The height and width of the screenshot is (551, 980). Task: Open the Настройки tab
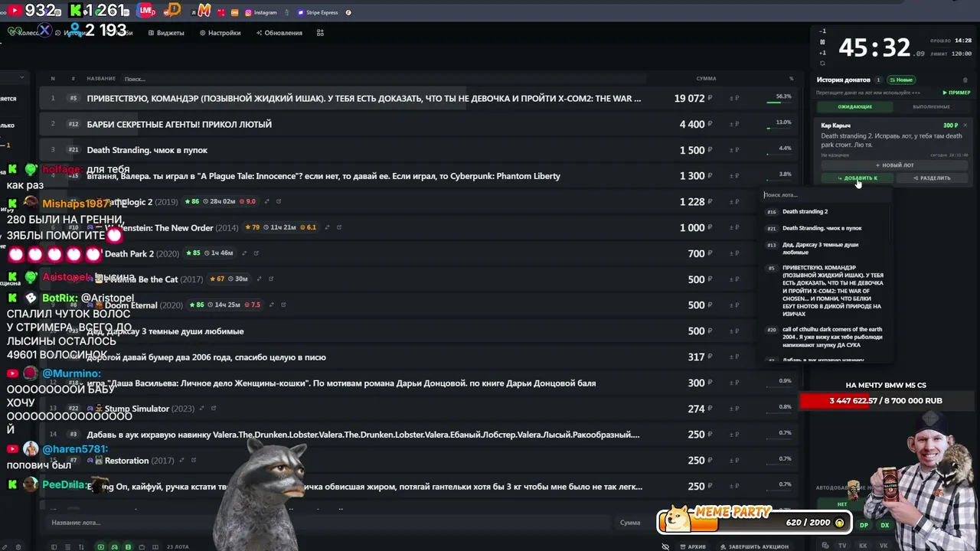pos(220,33)
